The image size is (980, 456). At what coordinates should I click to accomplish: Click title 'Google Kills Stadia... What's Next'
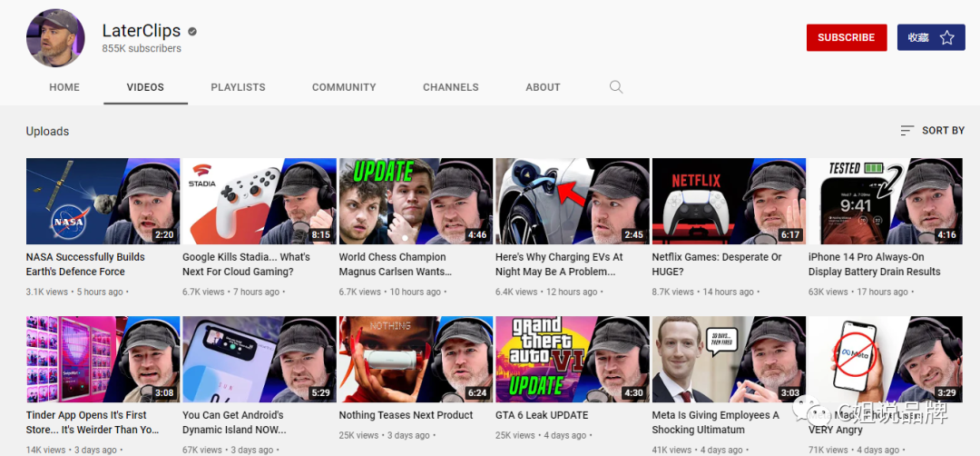tap(246, 264)
